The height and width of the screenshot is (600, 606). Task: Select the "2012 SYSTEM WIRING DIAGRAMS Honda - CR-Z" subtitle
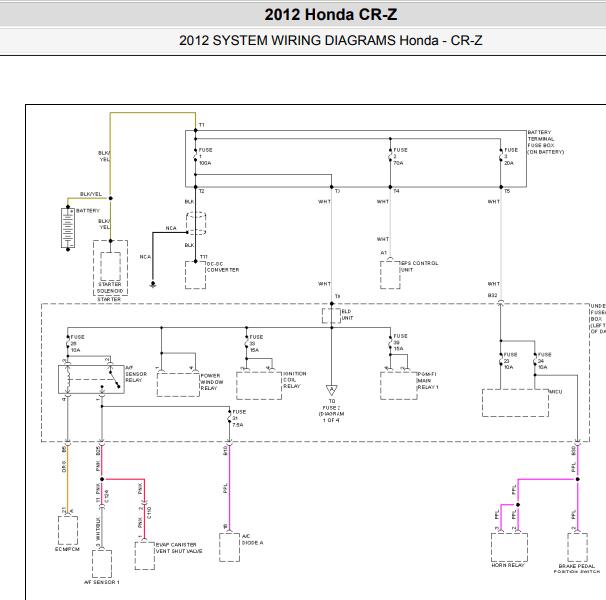[x=330, y=40]
